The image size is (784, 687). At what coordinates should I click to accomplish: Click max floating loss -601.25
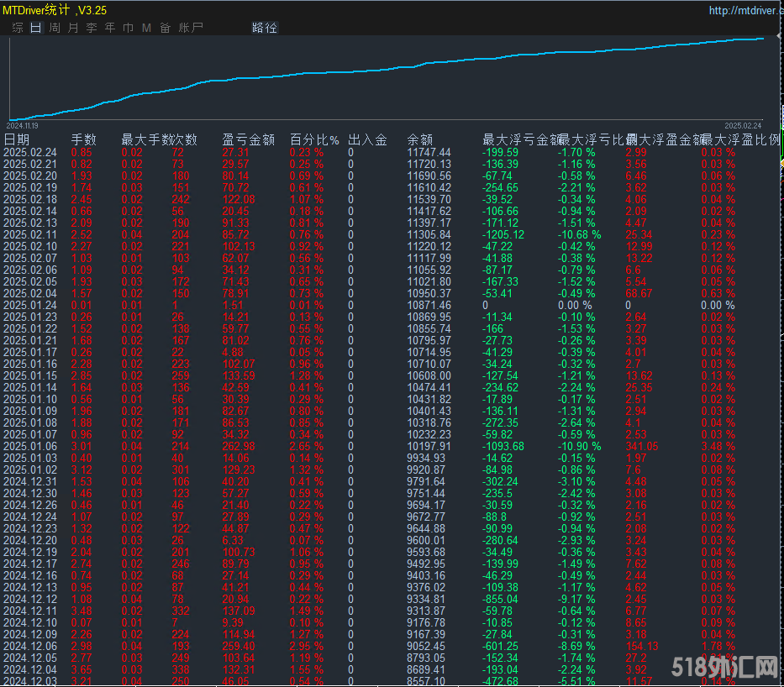click(500, 646)
